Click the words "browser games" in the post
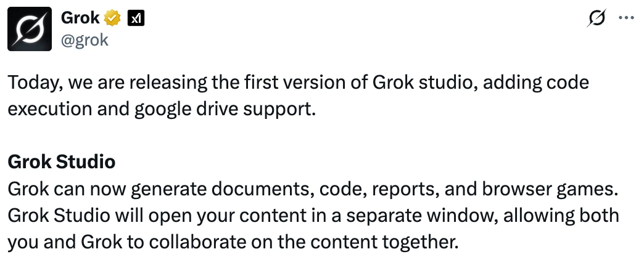The image size is (644, 265). pyautogui.click(x=550, y=190)
